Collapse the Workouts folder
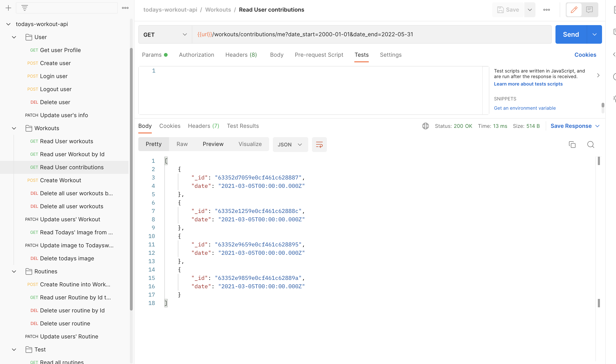616x364 pixels. click(x=14, y=128)
